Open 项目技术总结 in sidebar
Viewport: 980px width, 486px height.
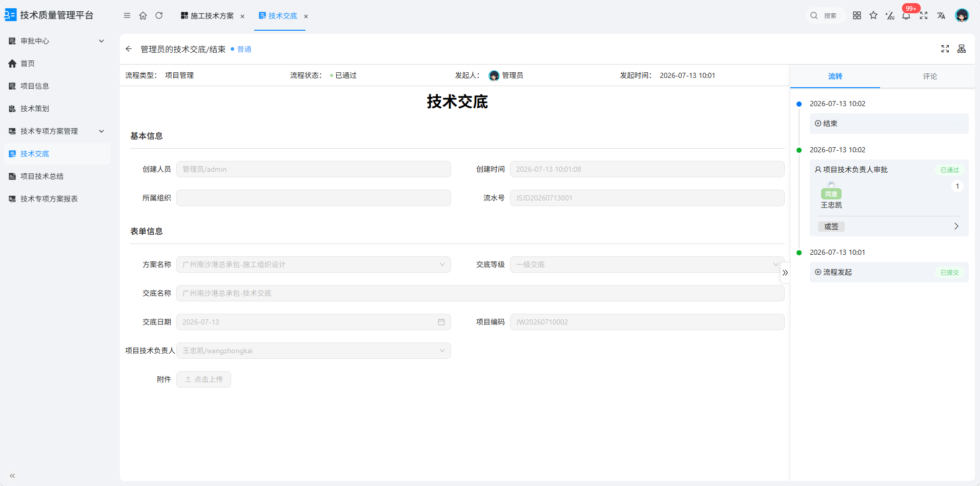56,176
